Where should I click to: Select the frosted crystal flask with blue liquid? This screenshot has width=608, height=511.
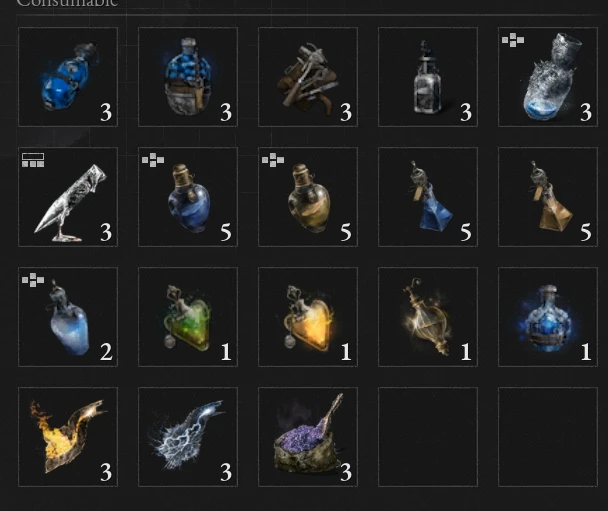548,77
